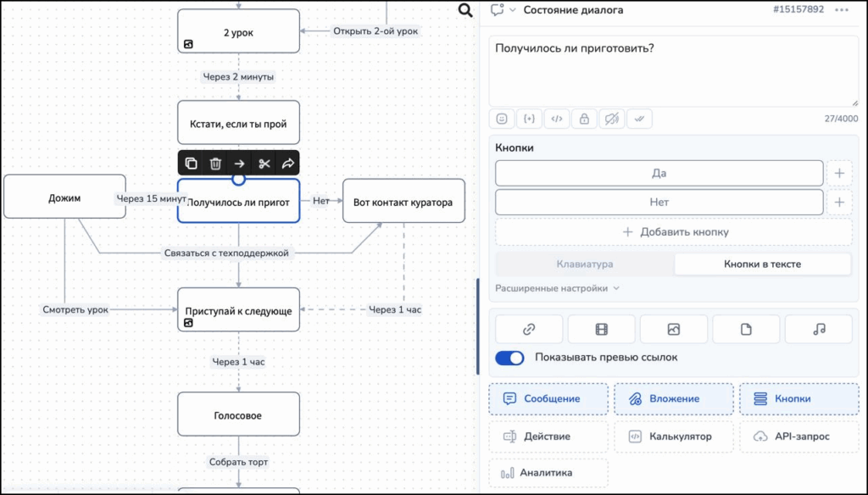Click the magnifier search icon on canvas
Screen dimensions: 868x495
465,10
